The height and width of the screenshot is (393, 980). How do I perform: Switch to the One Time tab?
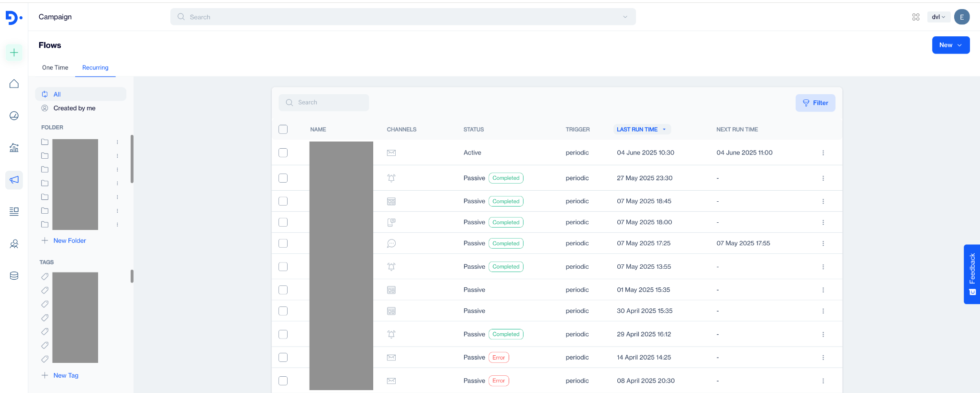[55, 68]
